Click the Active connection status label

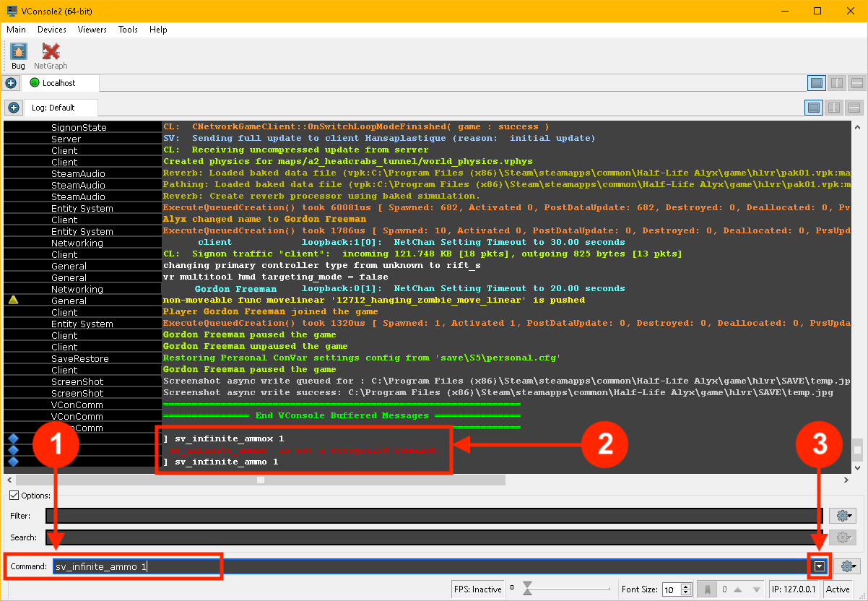(838, 589)
